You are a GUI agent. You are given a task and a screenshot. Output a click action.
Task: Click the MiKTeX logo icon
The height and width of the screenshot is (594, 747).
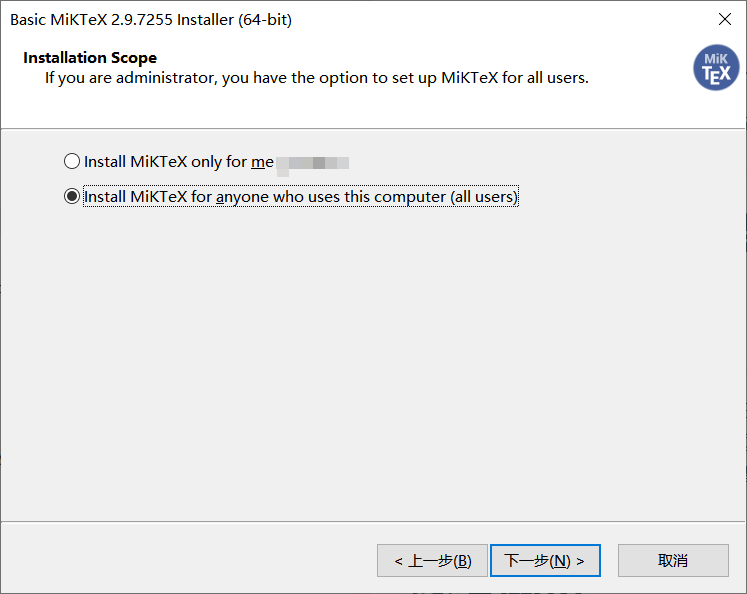click(716, 68)
